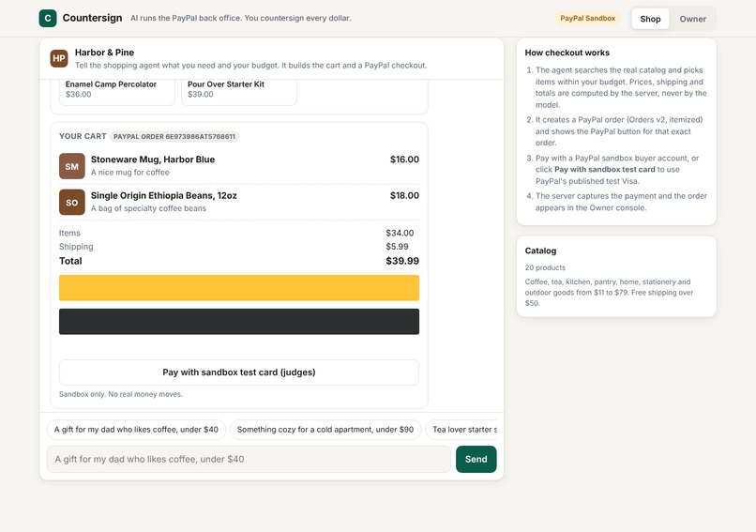The height and width of the screenshot is (532, 756).
Task: Open the Pour Over Starter Kit card
Action: coord(238,91)
